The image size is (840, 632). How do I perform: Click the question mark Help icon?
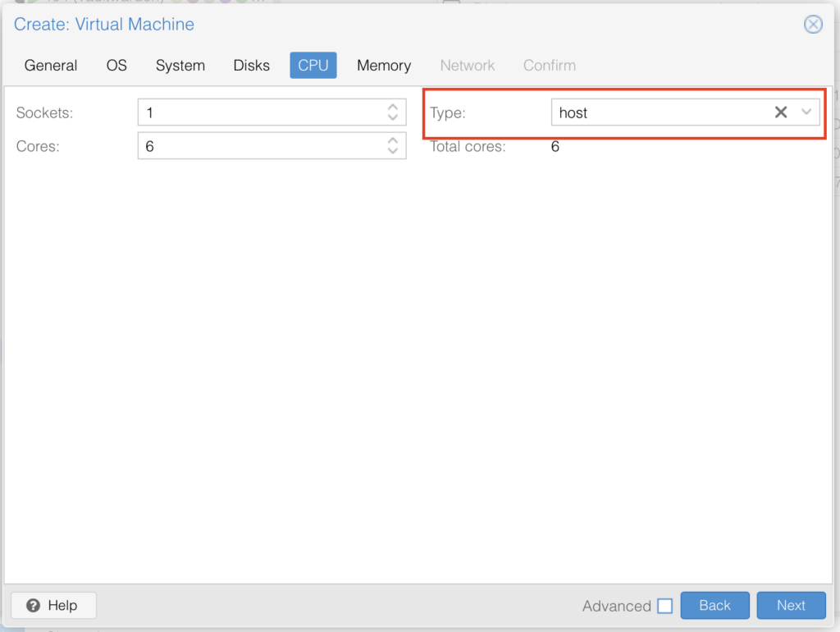tap(34, 606)
